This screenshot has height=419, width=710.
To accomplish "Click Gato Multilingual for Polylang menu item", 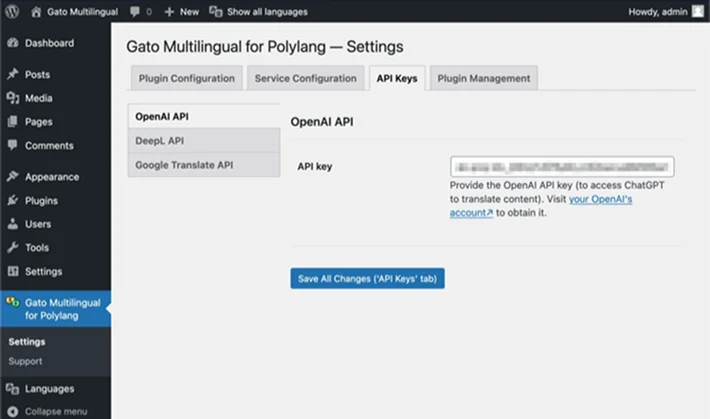I will (62, 309).
